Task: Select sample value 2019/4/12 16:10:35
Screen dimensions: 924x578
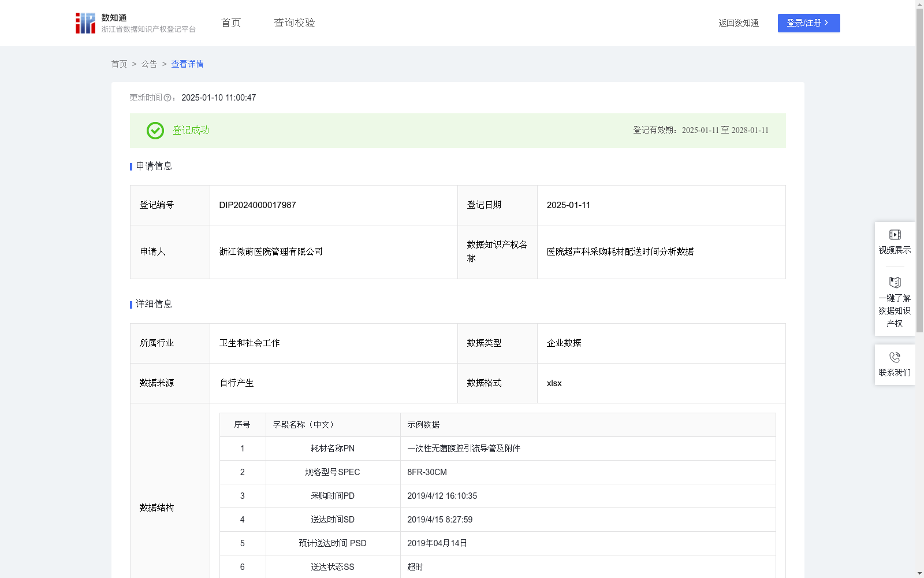Action: [442, 496]
